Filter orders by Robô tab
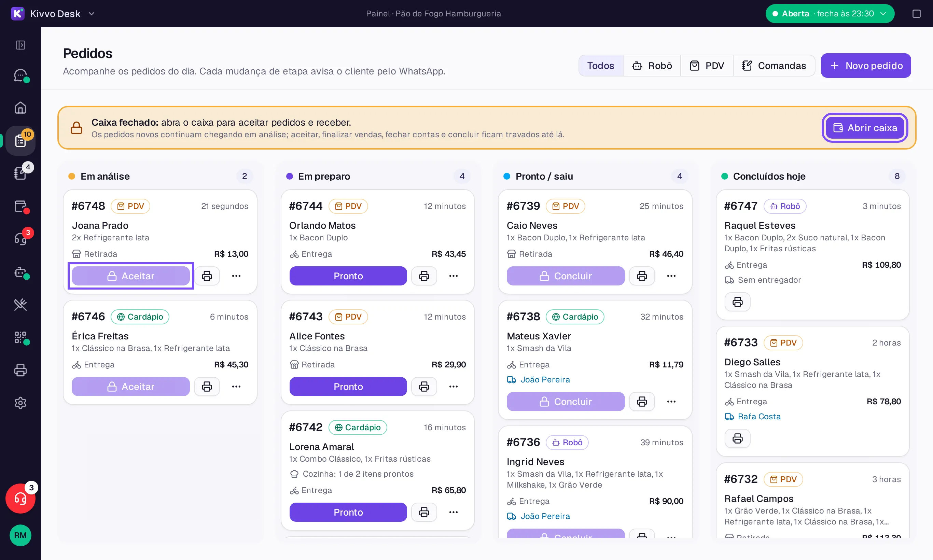Image resolution: width=933 pixels, height=560 pixels. point(652,66)
